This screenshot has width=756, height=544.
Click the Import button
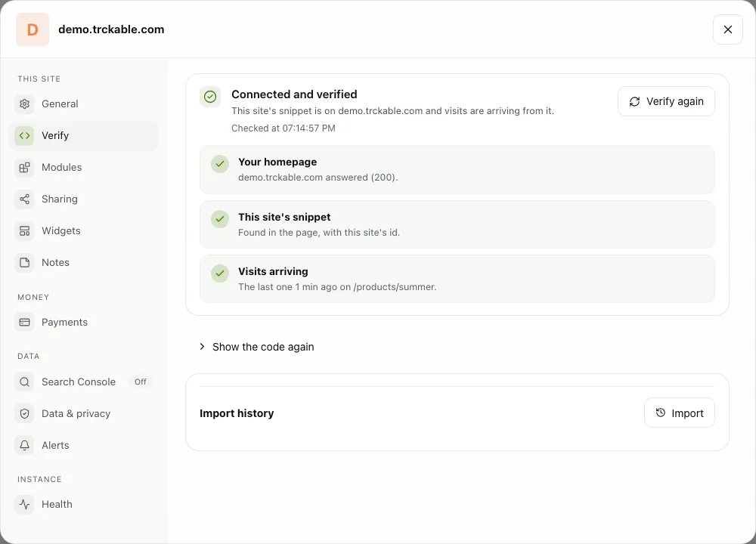[680, 413]
